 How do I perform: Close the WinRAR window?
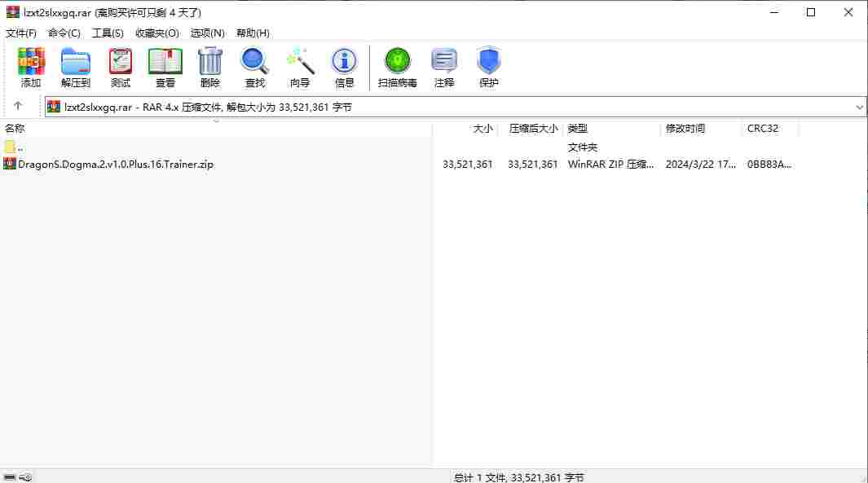point(848,12)
